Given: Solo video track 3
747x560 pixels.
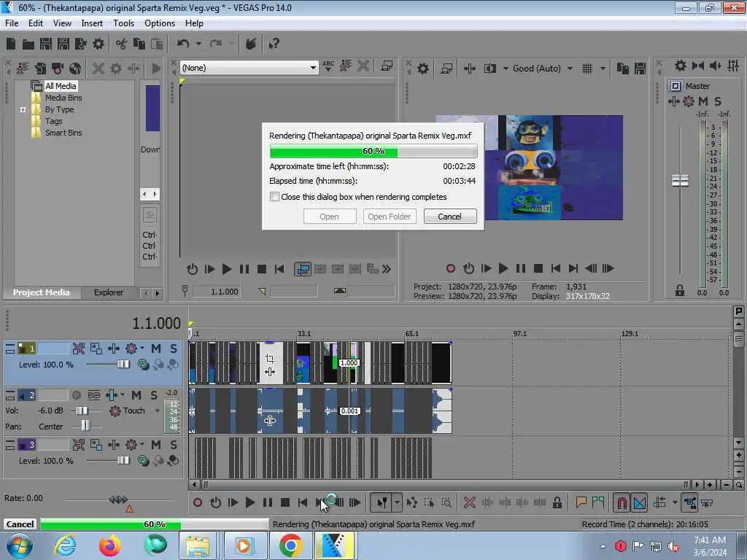Looking at the screenshot, I should (x=174, y=445).
